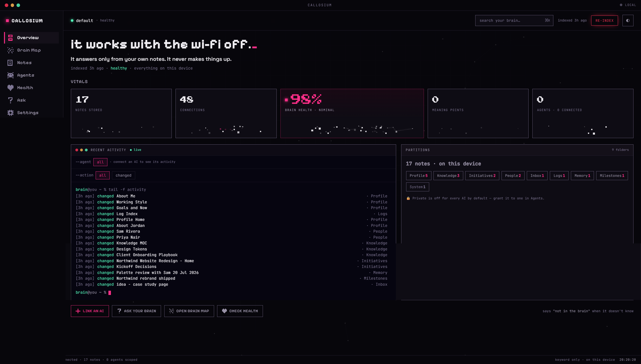Click the Settings gear icon in sidebar
Viewport: 641px width, 364px height.
point(10,113)
